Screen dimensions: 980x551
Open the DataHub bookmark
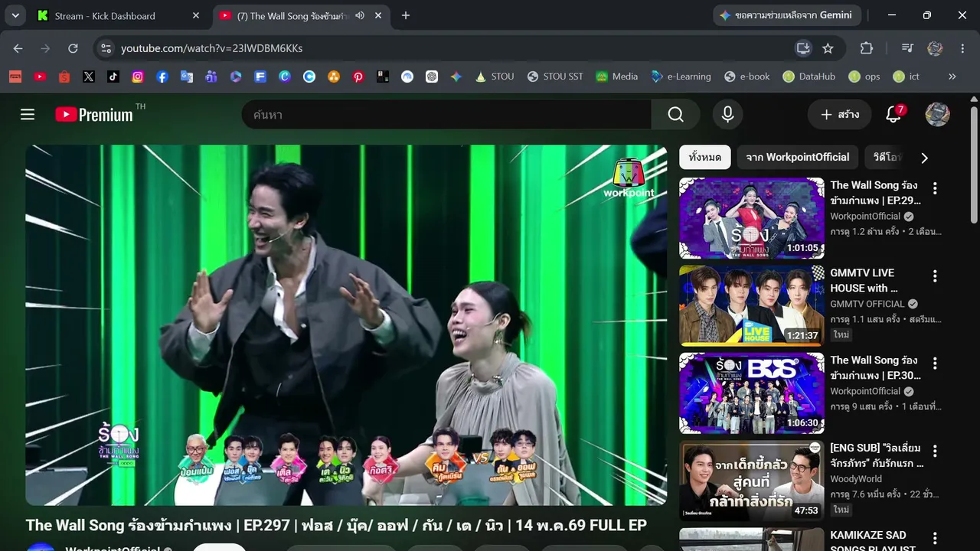pos(809,77)
